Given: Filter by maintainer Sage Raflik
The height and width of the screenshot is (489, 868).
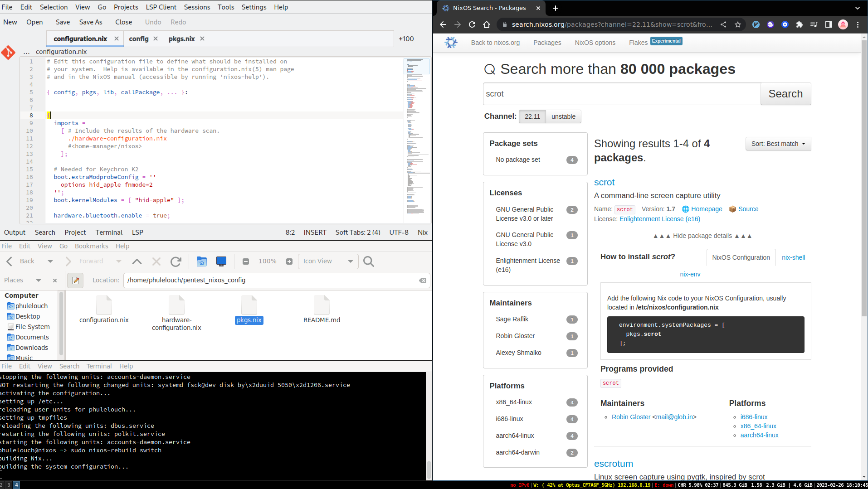Looking at the screenshot, I should click(x=536, y=319).
